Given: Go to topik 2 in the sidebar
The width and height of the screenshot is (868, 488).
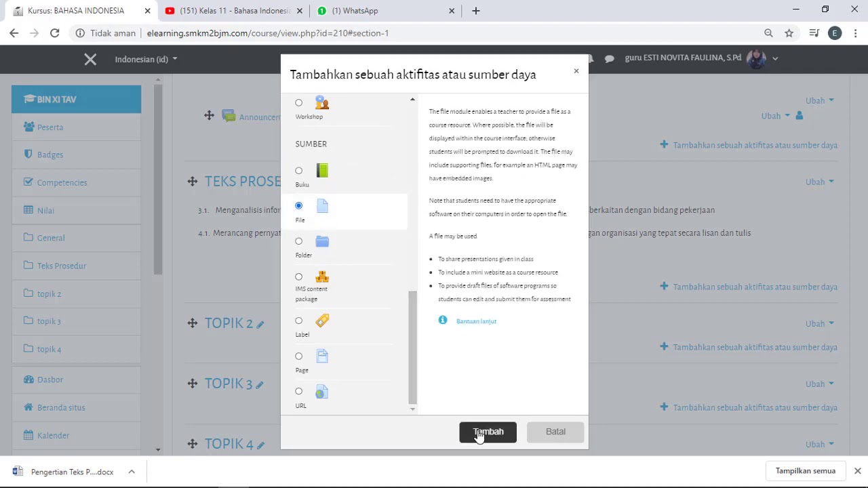Looking at the screenshot, I should pyautogui.click(x=76, y=293).
